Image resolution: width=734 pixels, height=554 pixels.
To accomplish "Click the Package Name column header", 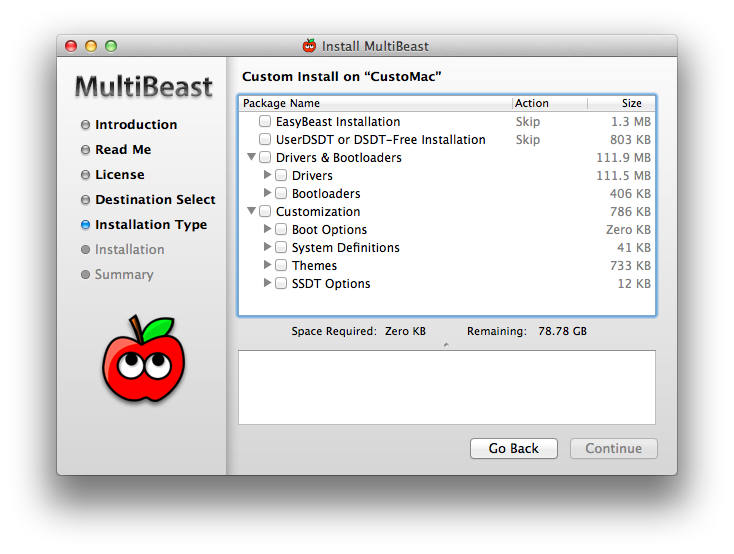I will click(376, 103).
